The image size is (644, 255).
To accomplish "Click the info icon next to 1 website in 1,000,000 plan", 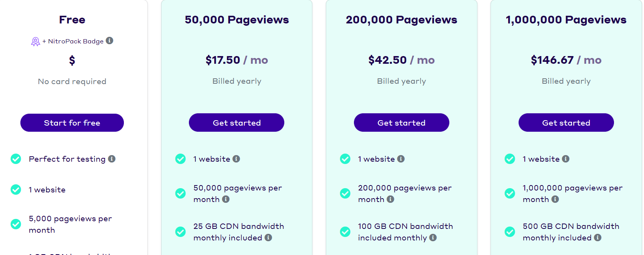I will (x=566, y=159).
